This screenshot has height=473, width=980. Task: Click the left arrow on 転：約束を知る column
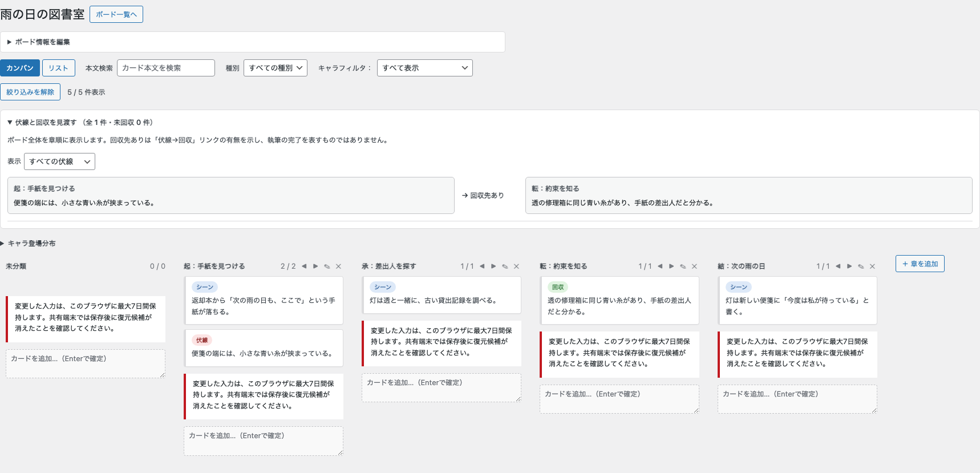660,266
